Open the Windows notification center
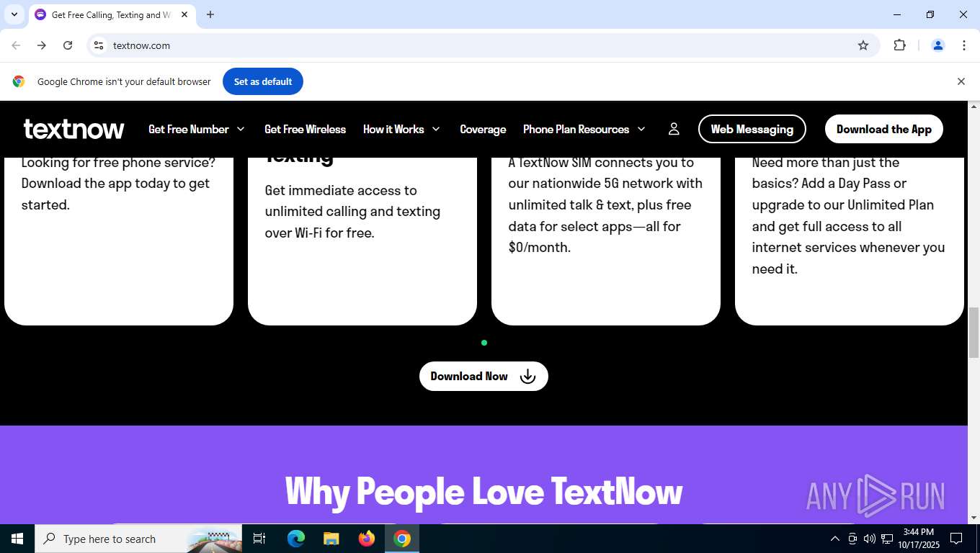 point(956,539)
